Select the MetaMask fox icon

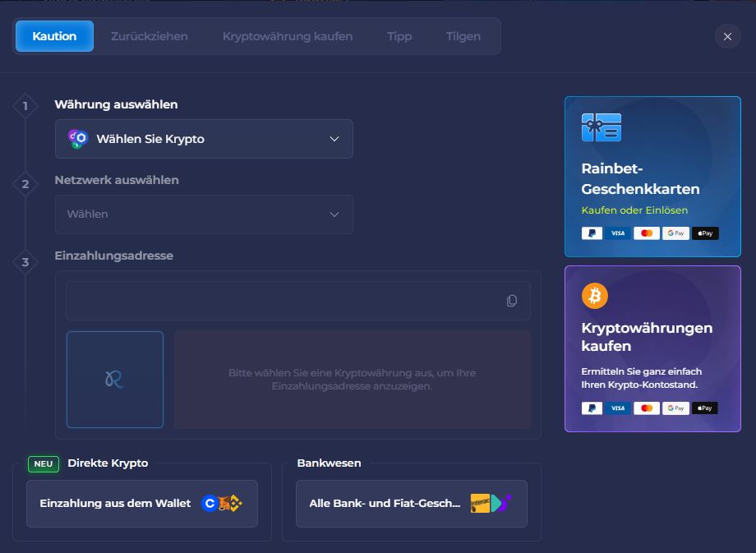click(x=222, y=503)
